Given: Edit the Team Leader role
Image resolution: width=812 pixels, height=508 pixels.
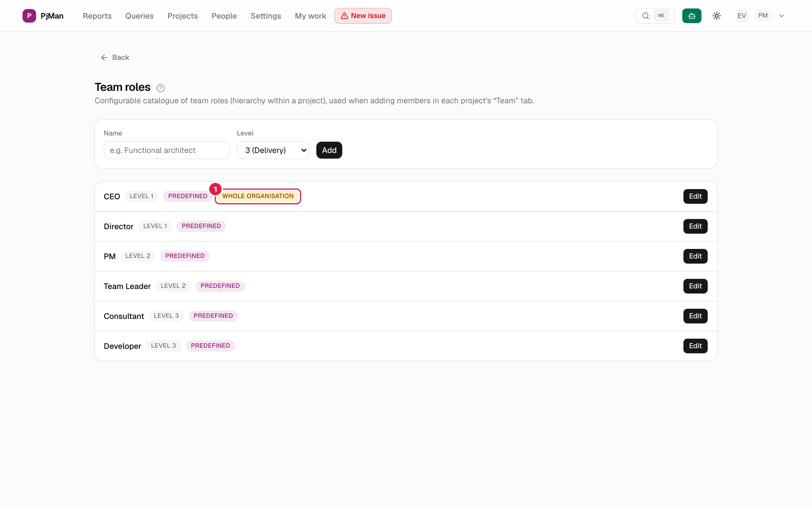Looking at the screenshot, I should coord(695,286).
